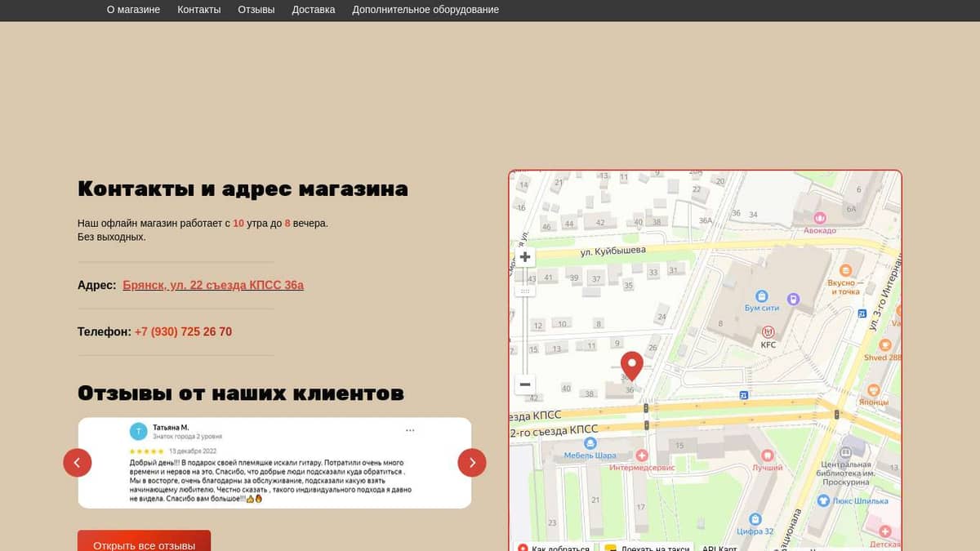Show next review with right arrow
The height and width of the screenshot is (551, 980).
tap(472, 463)
